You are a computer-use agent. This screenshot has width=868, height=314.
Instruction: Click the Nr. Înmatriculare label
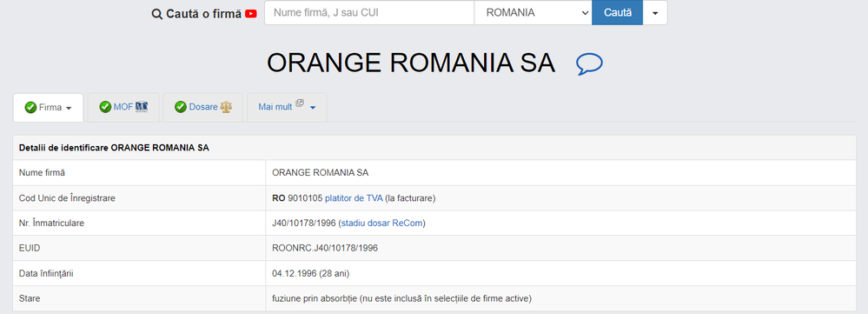(x=51, y=224)
